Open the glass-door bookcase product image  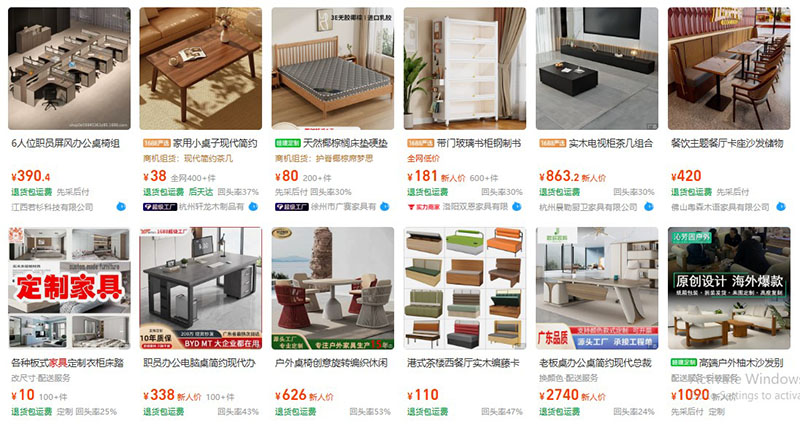465,68
